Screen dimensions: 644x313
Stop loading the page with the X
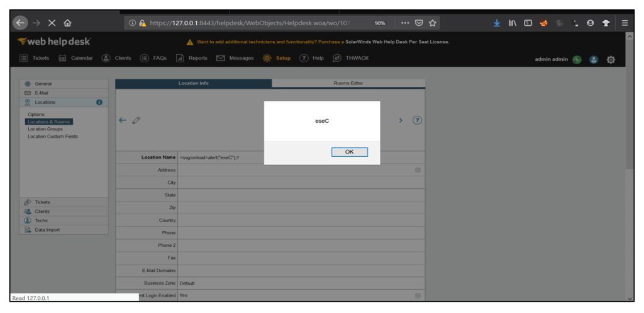tap(52, 23)
